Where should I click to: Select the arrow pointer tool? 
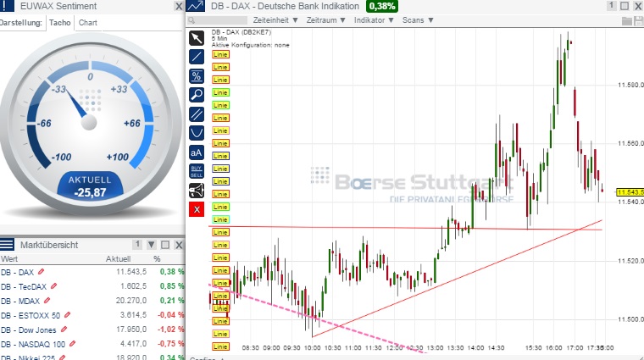197,38
